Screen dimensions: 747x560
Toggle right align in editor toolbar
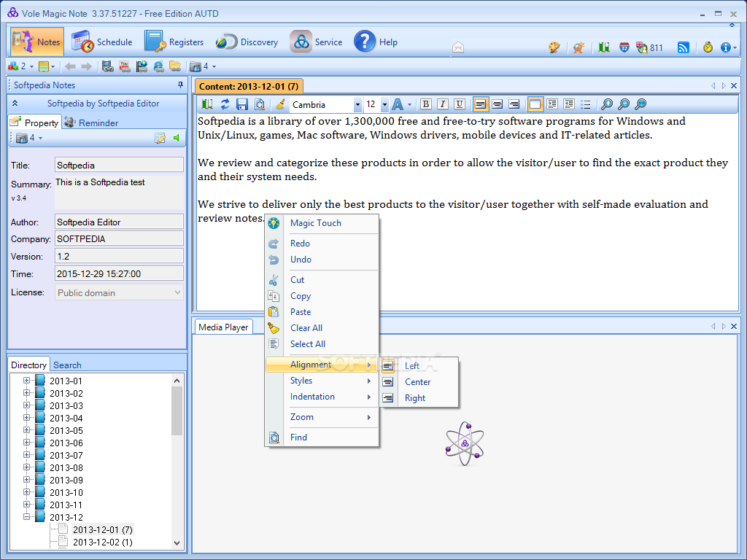click(514, 104)
